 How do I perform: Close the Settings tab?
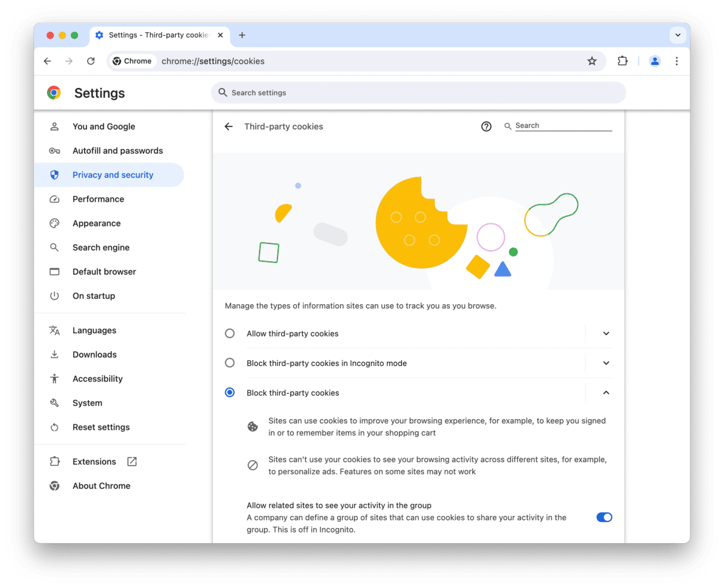pos(220,35)
